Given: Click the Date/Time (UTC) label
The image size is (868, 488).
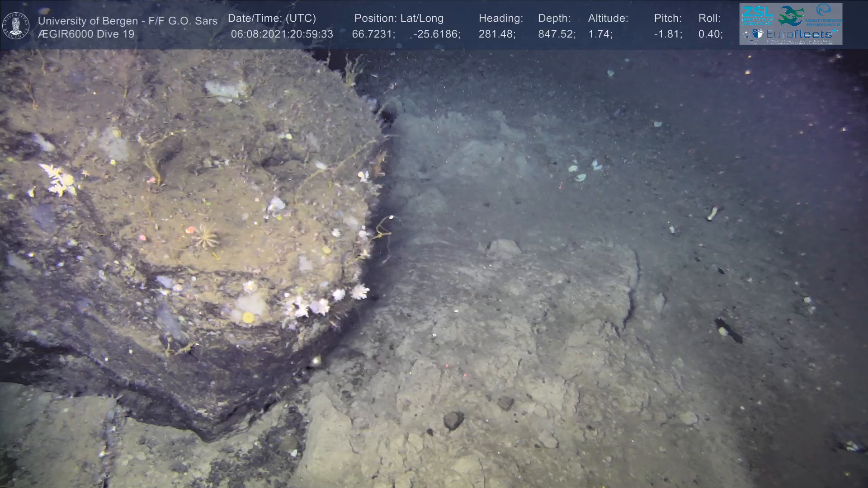Looking at the screenshot, I should [x=272, y=19].
